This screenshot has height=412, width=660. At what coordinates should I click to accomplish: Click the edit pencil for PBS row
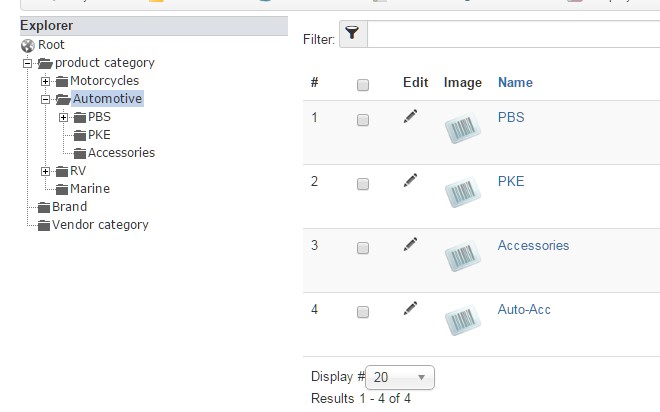(x=410, y=117)
